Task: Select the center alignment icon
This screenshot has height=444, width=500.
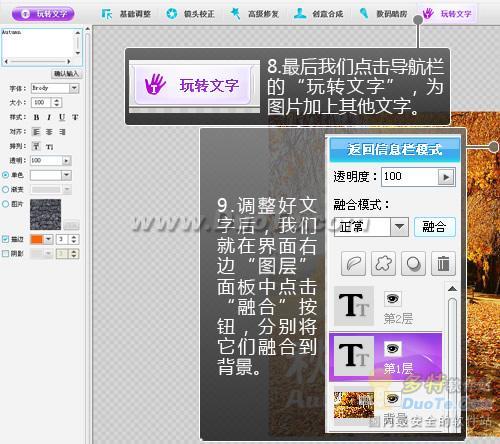Action: coord(49,132)
